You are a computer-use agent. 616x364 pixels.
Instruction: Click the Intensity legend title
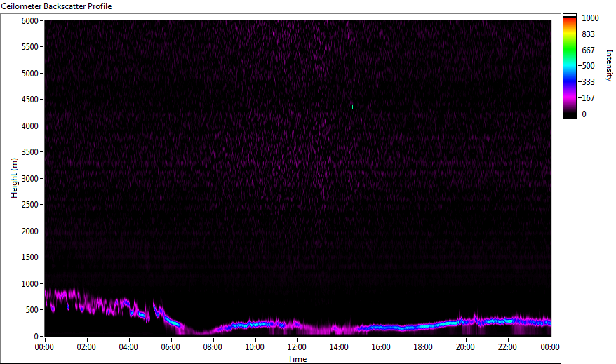click(609, 65)
